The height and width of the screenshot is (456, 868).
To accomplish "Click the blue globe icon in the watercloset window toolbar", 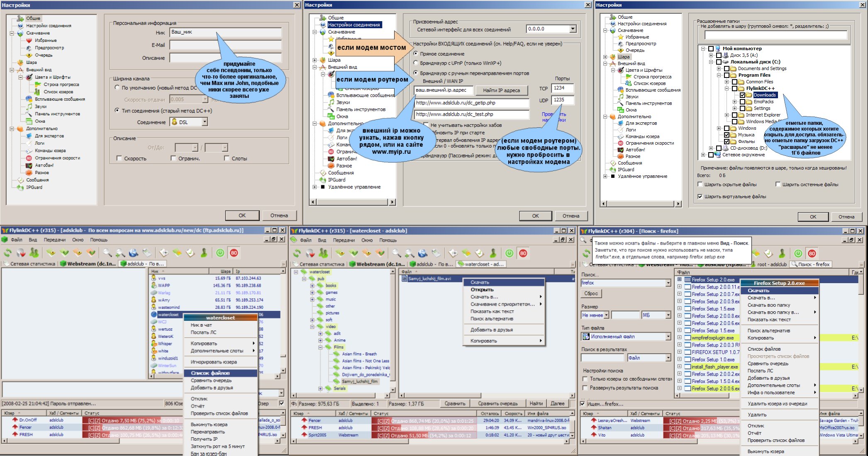I will (x=422, y=253).
